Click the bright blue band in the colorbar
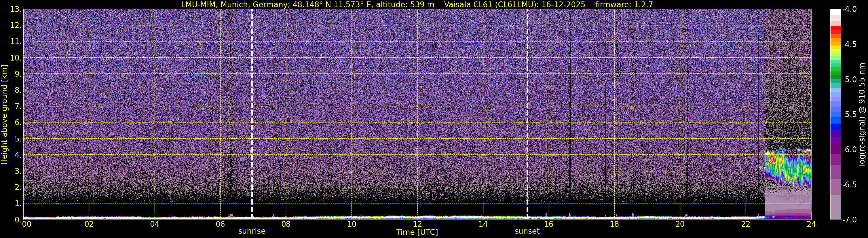Screen dimensions: 868x238 click(835, 120)
